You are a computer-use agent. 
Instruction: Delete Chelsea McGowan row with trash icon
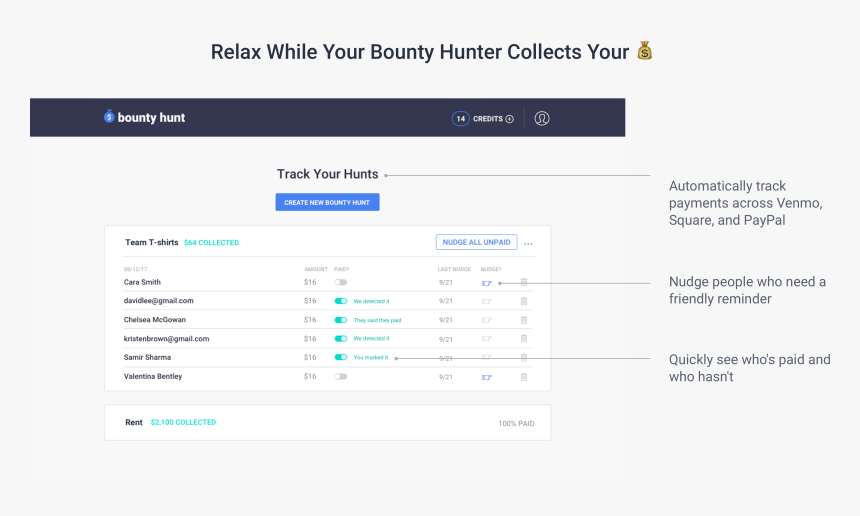(524, 320)
